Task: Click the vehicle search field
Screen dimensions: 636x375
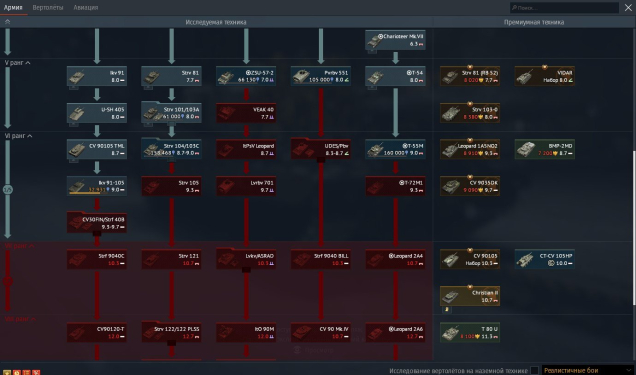Action: click(564, 8)
